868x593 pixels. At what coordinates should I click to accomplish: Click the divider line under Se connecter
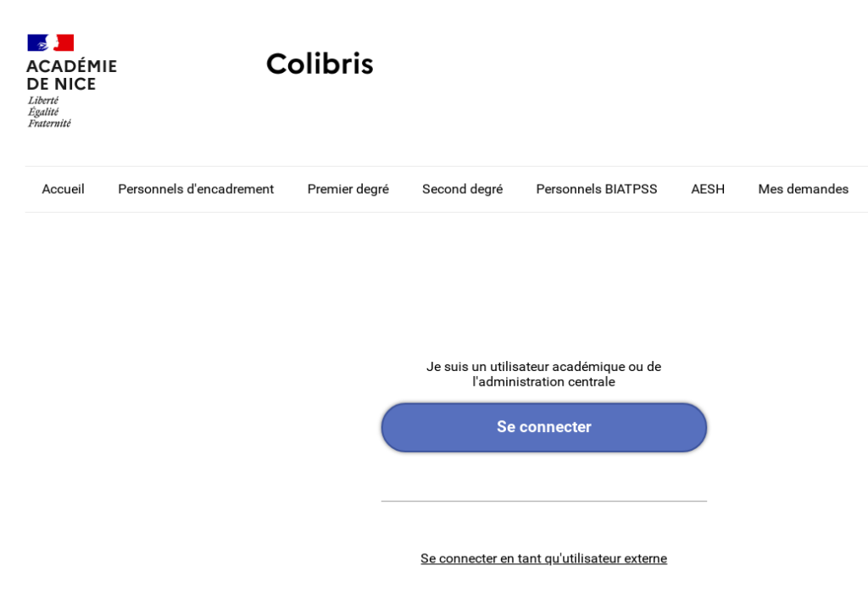[543, 502]
